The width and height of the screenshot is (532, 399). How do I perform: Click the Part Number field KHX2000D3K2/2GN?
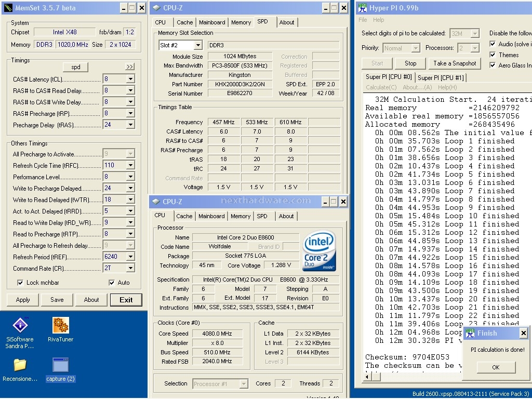click(x=240, y=84)
